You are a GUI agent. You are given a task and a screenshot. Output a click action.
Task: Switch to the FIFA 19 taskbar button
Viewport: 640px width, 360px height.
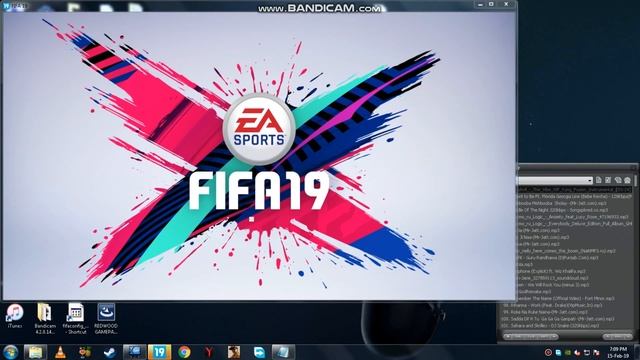159,352
